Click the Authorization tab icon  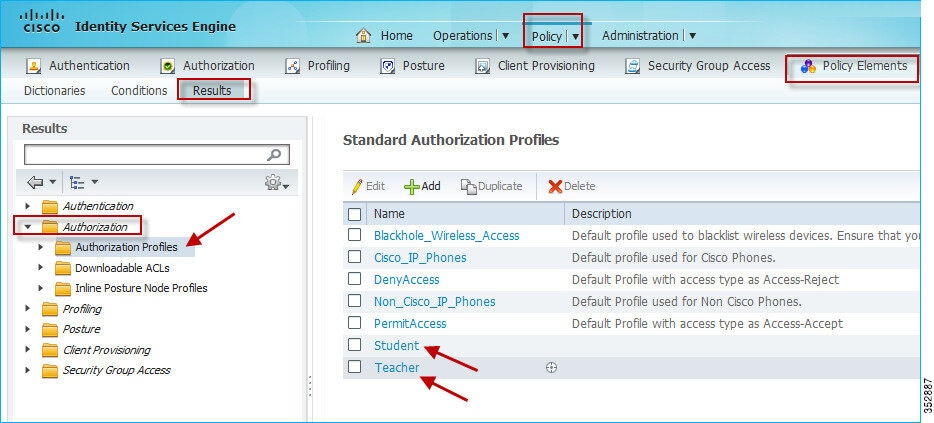click(x=168, y=66)
